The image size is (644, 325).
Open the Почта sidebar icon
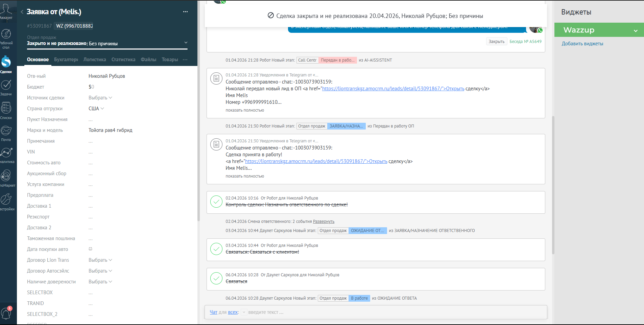point(6,133)
